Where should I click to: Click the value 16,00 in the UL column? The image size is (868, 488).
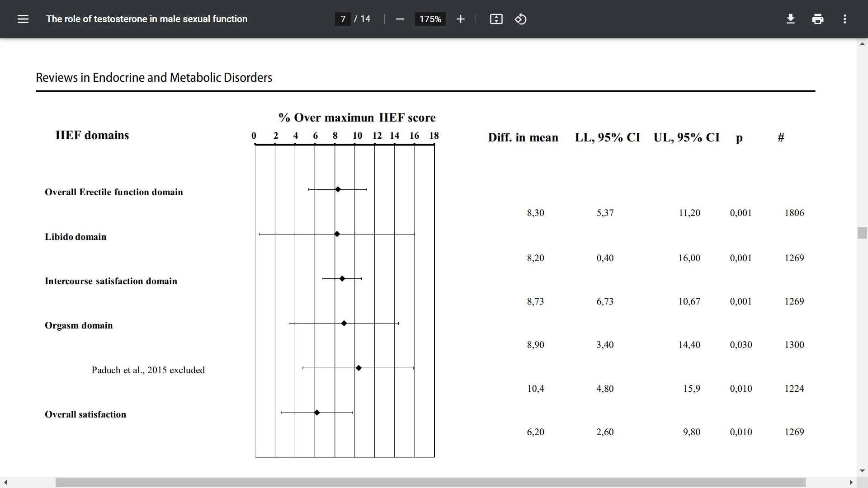click(689, 258)
